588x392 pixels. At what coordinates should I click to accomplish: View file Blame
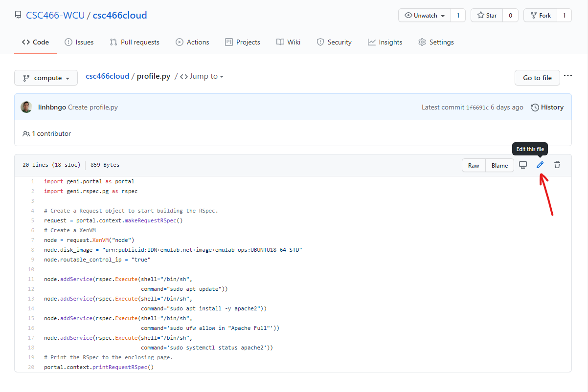(499, 165)
